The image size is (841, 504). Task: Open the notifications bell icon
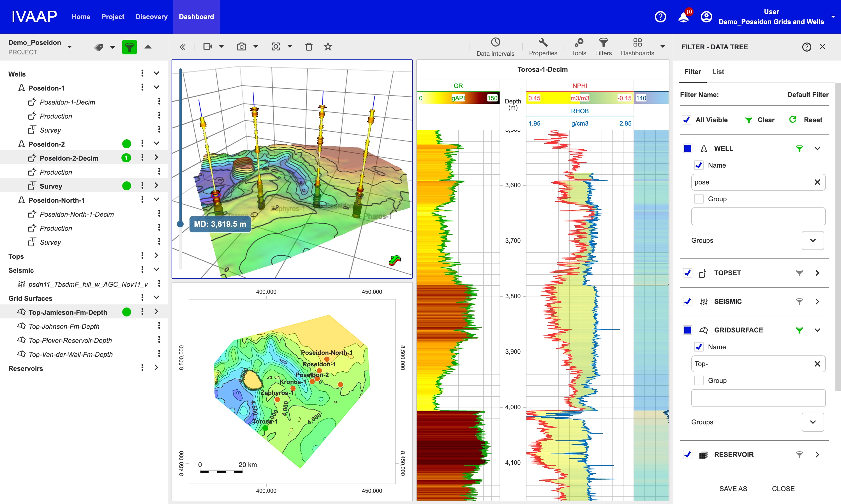(683, 17)
